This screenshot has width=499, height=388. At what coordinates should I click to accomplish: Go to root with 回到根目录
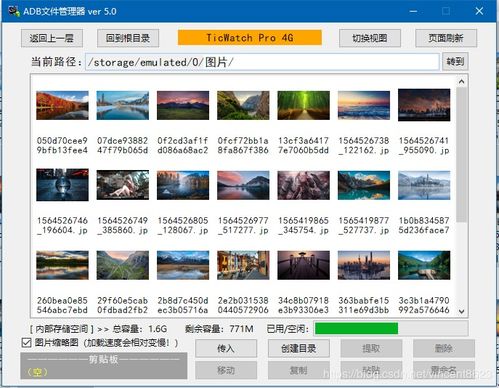[x=128, y=38]
